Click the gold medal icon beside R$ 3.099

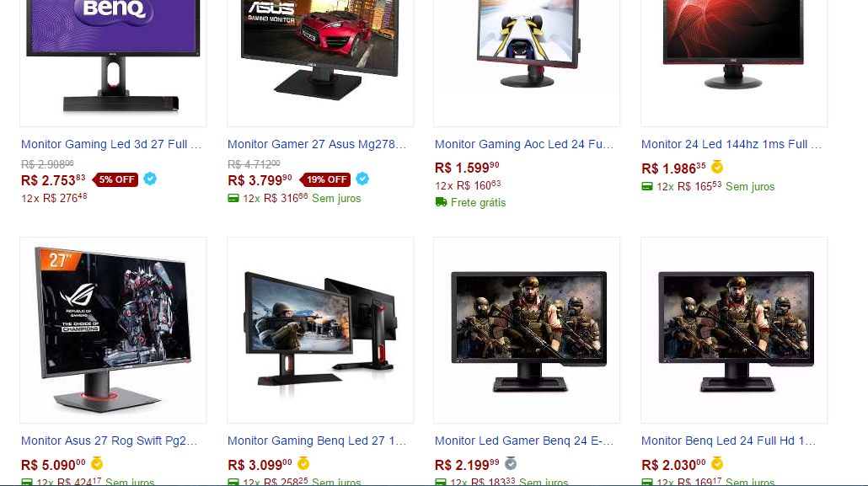coord(303,463)
